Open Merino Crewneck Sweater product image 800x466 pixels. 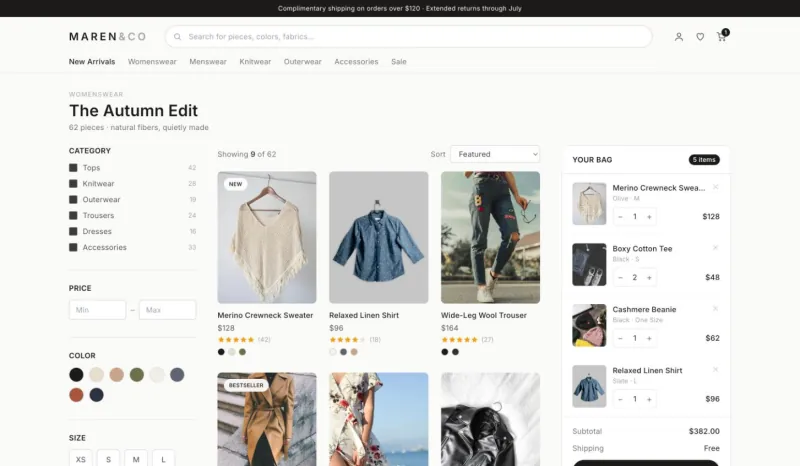267,237
